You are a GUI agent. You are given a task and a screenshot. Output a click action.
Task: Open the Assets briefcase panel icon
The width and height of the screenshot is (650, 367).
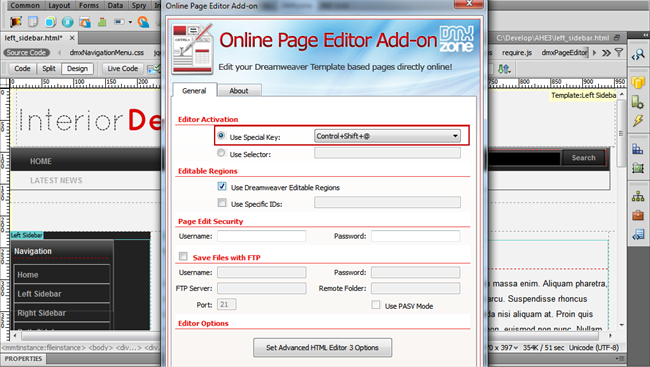[x=638, y=215]
